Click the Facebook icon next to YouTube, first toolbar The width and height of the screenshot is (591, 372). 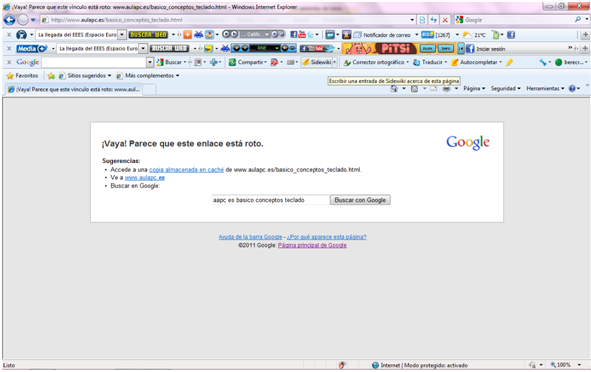(294, 35)
